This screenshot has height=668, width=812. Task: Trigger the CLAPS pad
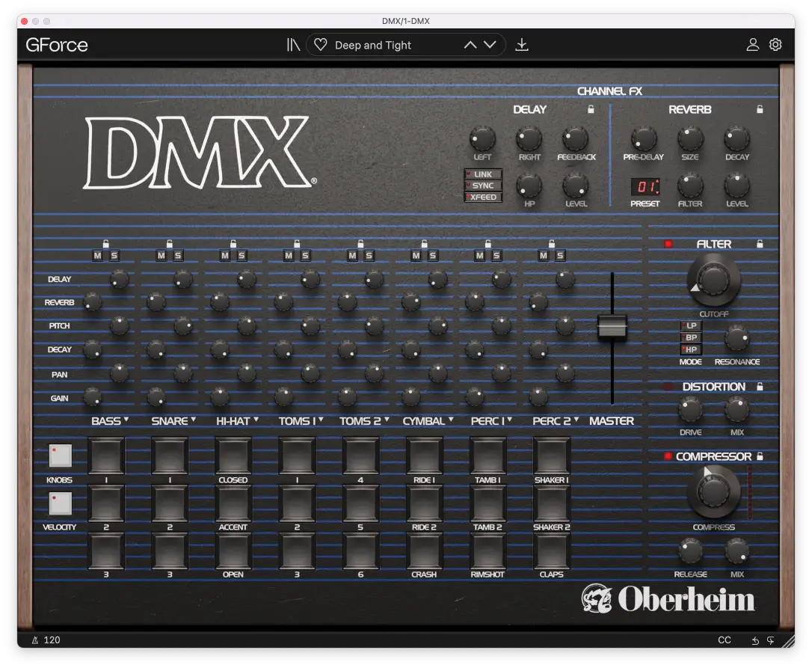pyautogui.click(x=552, y=551)
